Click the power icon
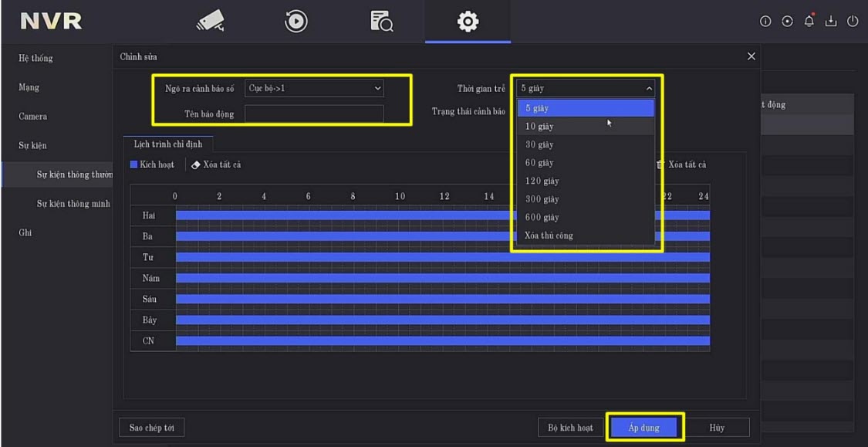Screen dimensions: 868x447 pyautogui.click(x=853, y=22)
